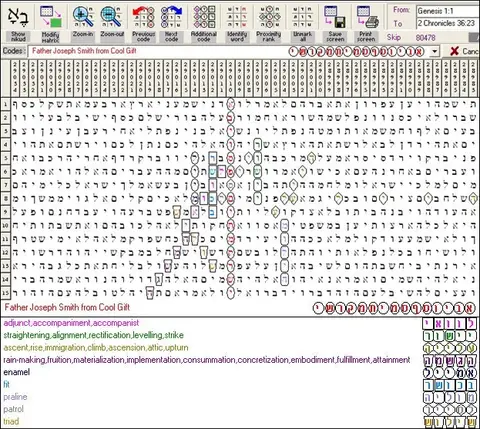Click the Codes field Father Joseph Smith text
480x429 pixels.
tap(84, 51)
